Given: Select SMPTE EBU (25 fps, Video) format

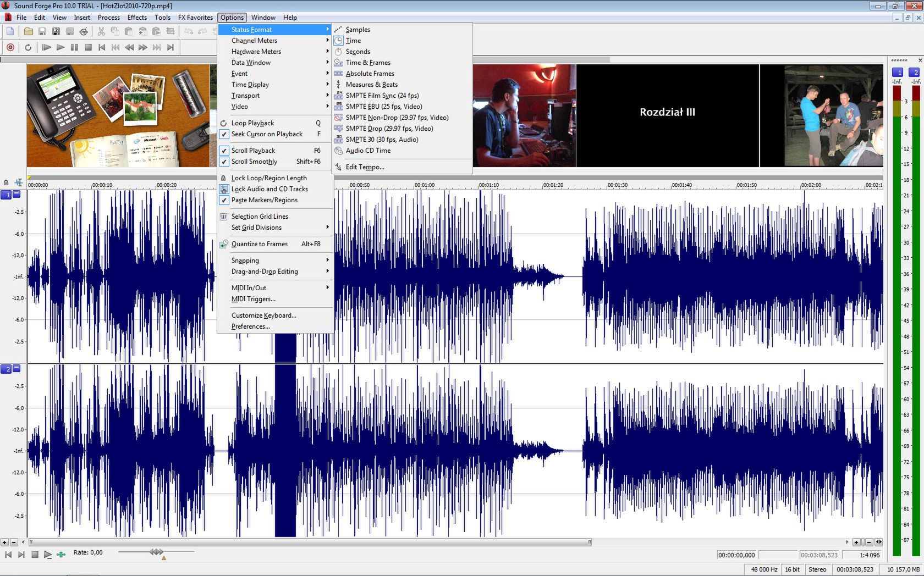Looking at the screenshot, I should tap(402, 107).
